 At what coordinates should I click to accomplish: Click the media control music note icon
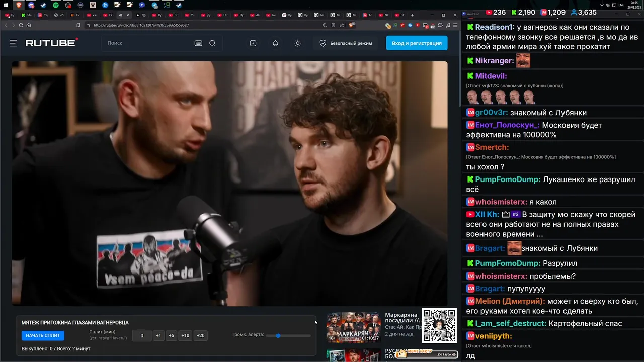click(448, 25)
